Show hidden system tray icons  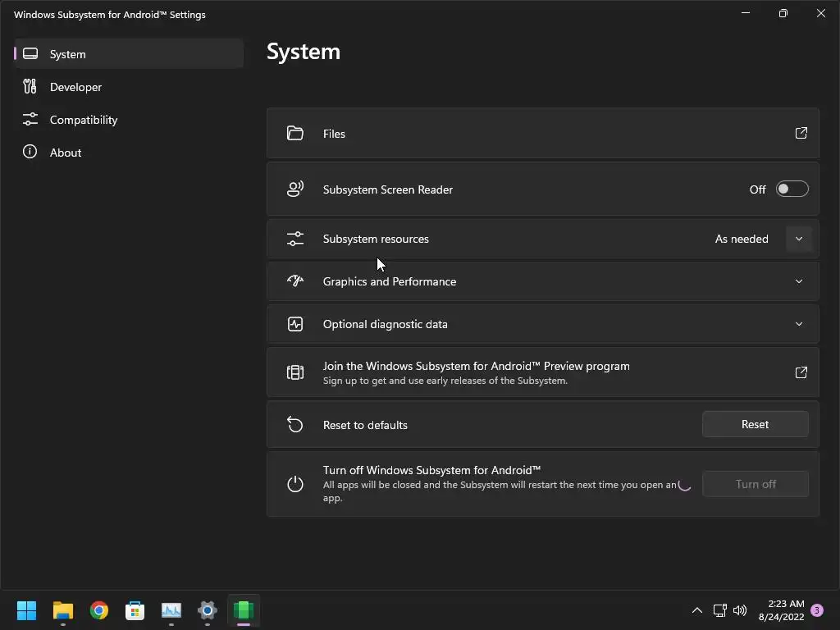click(697, 610)
